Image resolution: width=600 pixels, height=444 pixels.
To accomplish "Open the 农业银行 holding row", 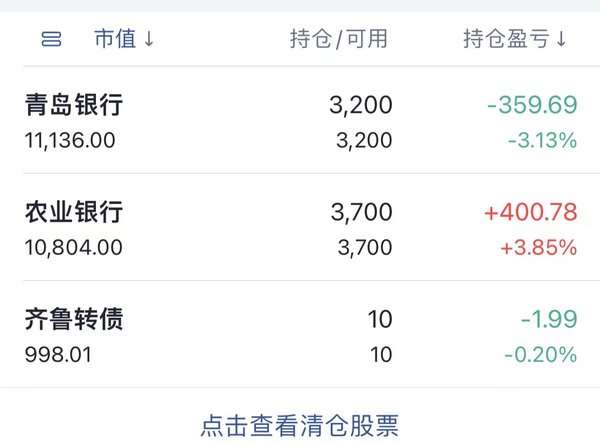I will [300, 227].
